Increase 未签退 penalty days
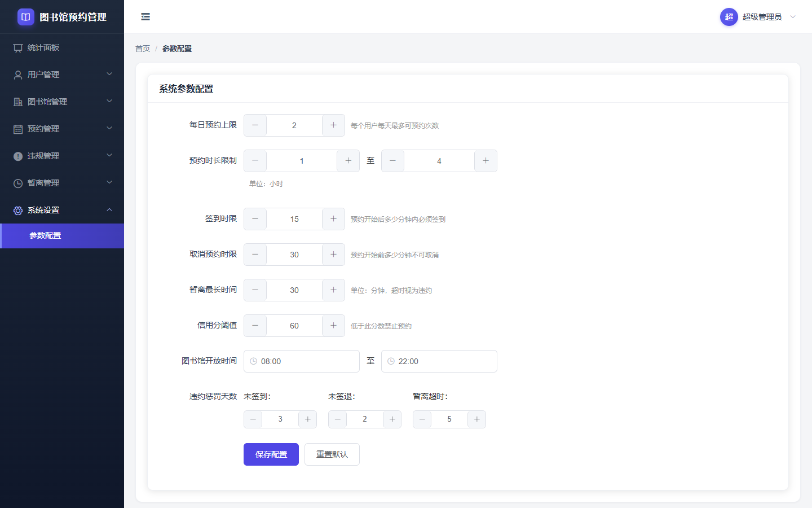 coord(392,419)
